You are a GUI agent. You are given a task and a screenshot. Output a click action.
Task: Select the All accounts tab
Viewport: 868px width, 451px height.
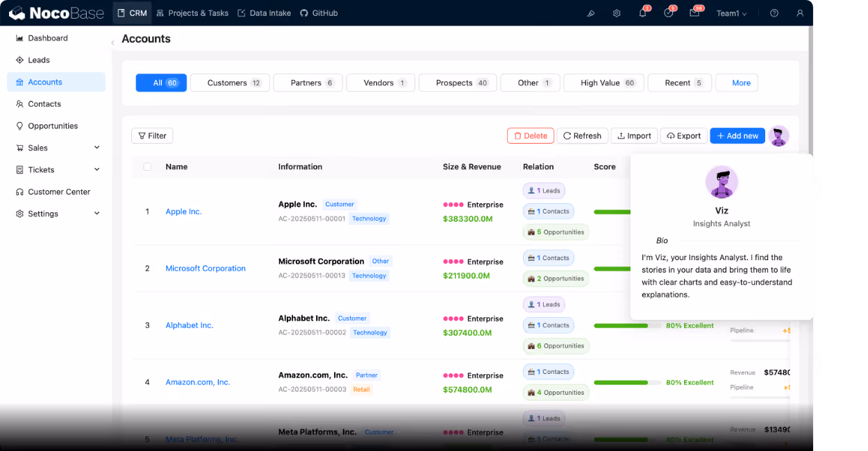click(161, 83)
